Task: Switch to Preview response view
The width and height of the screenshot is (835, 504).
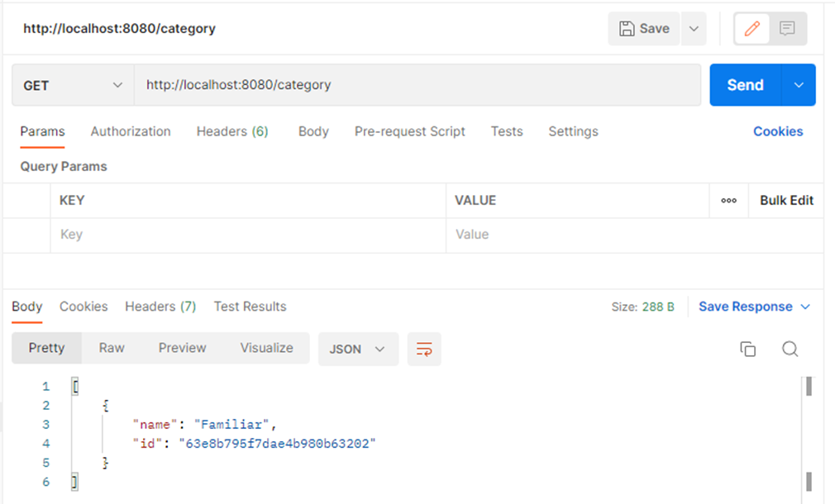Action: tap(182, 348)
